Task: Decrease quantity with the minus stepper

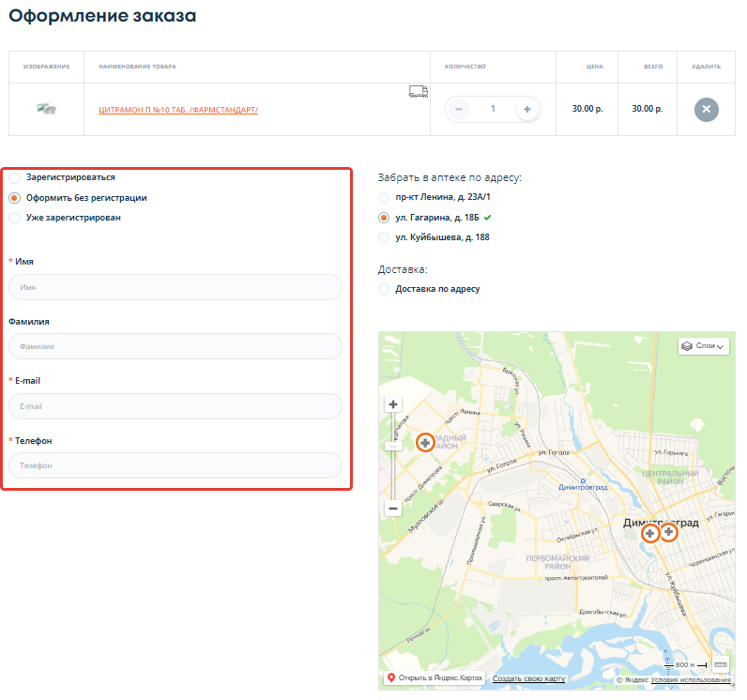Action: 459,109
